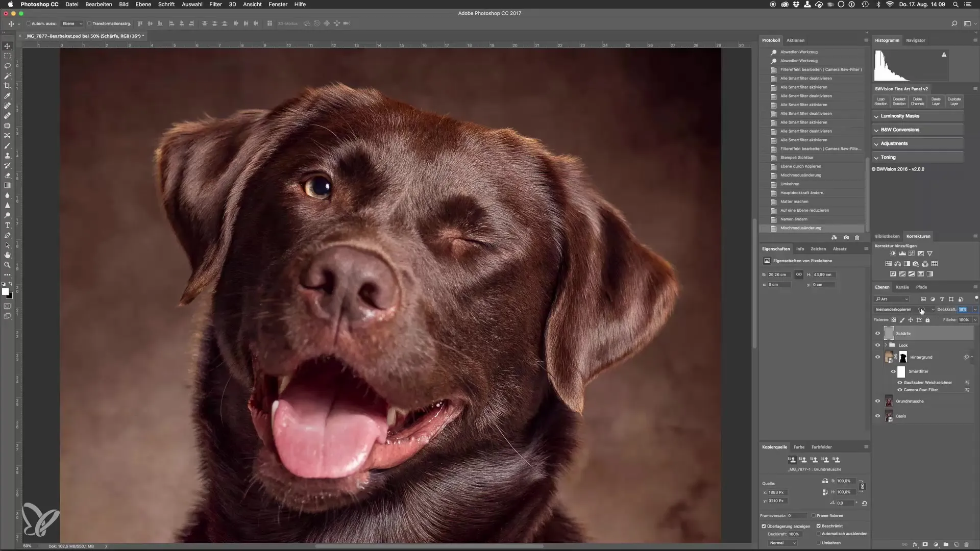Select the Gradient tool
Screen dimensions: 980x551
tap(7, 185)
